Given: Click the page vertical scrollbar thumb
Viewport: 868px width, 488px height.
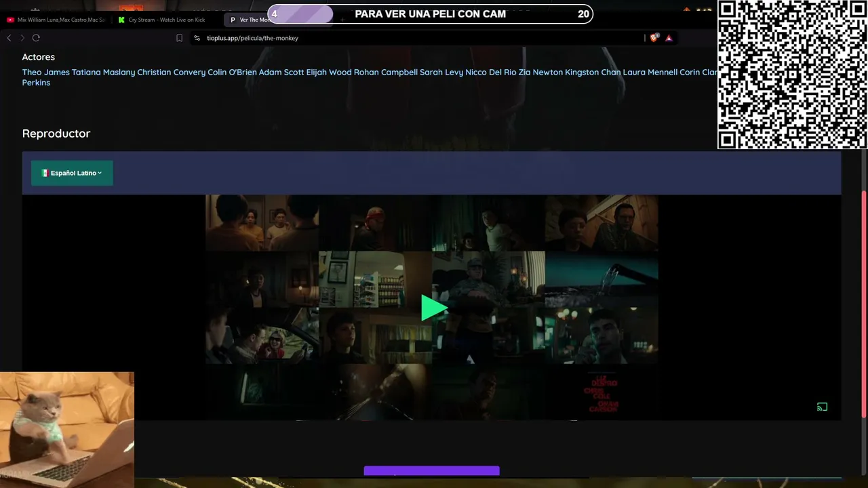Looking at the screenshot, I should coord(863,303).
